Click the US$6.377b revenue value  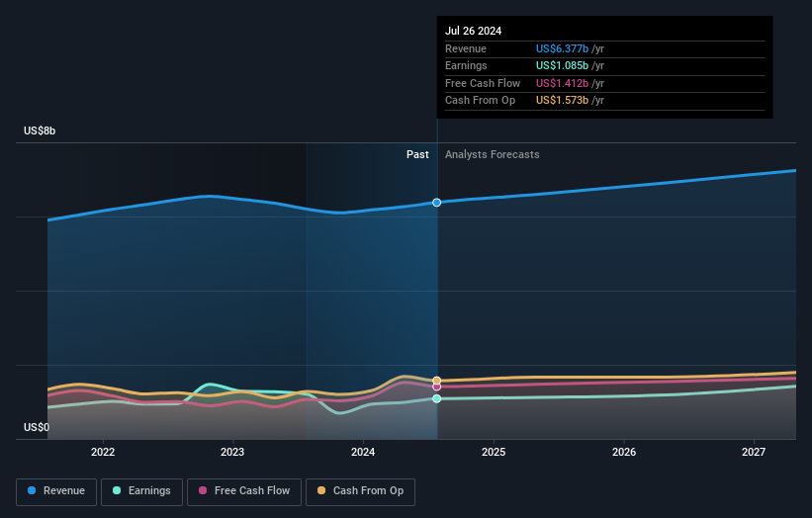pos(562,48)
